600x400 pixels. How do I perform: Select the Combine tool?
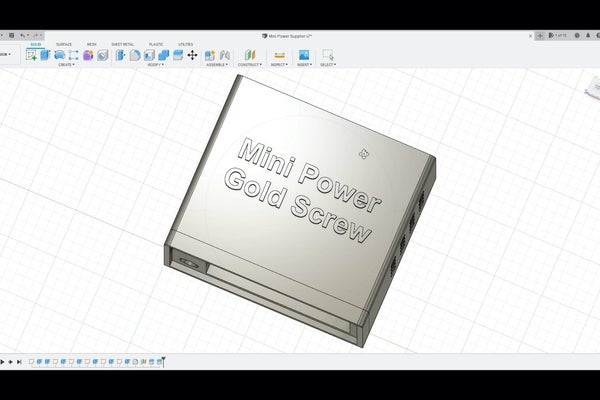164,55
